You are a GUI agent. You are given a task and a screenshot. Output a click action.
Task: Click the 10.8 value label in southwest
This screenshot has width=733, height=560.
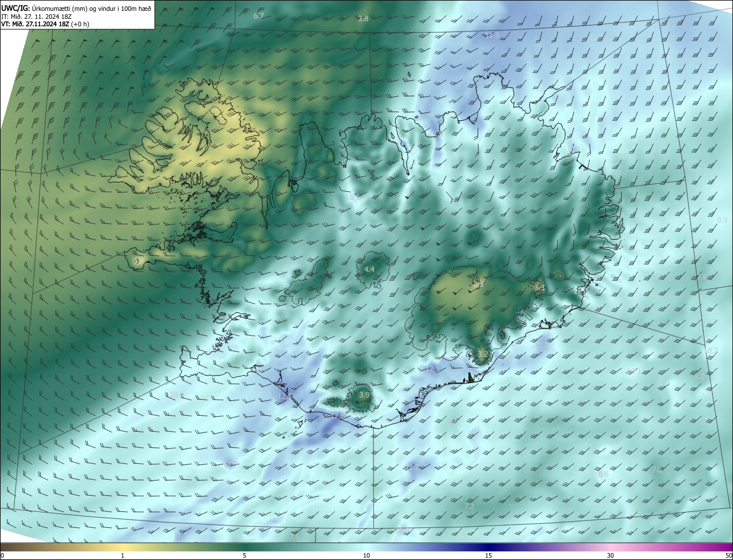pyautogui.click(x=176, y=395)
